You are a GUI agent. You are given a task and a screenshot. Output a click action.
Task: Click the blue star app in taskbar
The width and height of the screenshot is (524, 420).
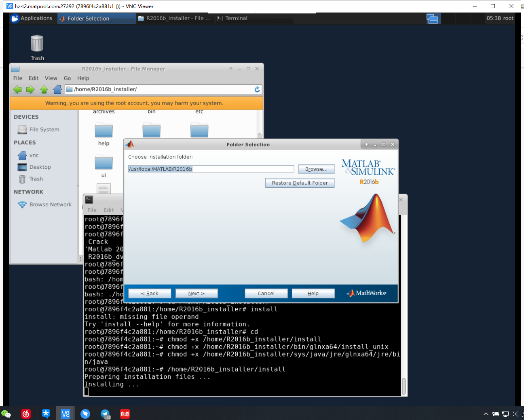(x=46, y=414)
